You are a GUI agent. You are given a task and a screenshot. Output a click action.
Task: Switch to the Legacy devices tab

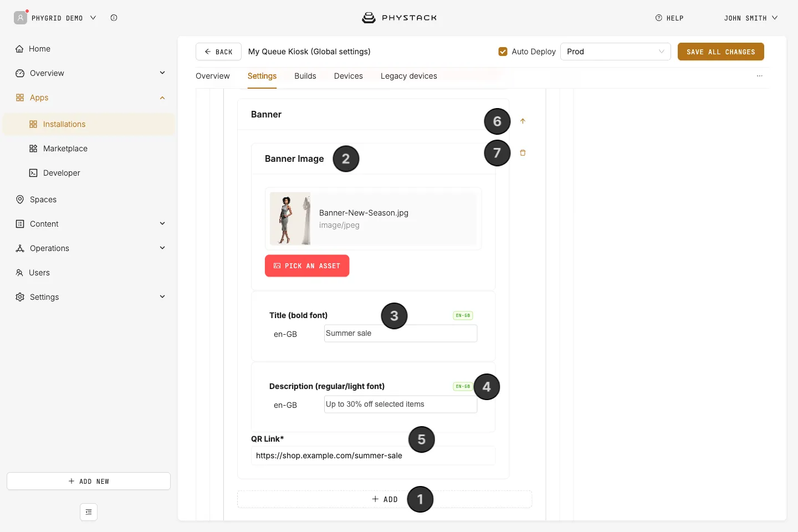(409, 76)
